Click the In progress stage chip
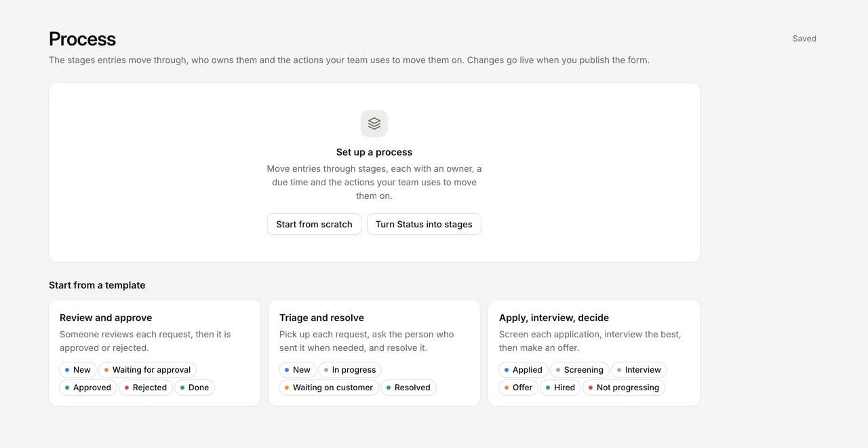The image size is (868, 448). [x=350, y=370]
